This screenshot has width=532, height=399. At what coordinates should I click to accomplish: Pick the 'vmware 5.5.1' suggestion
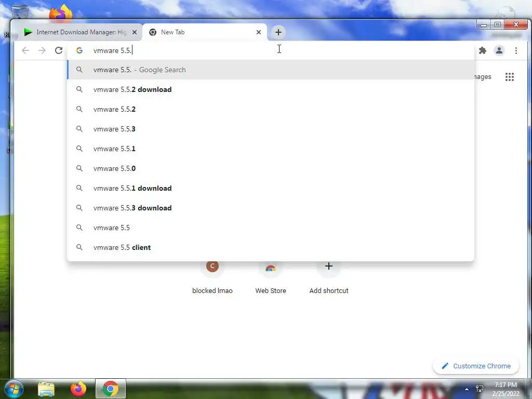pyautogui.click(x=271, y=149)
